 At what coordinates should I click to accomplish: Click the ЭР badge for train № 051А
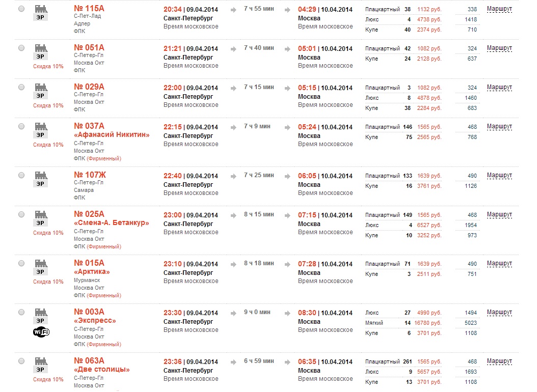[x=41, y=56]
